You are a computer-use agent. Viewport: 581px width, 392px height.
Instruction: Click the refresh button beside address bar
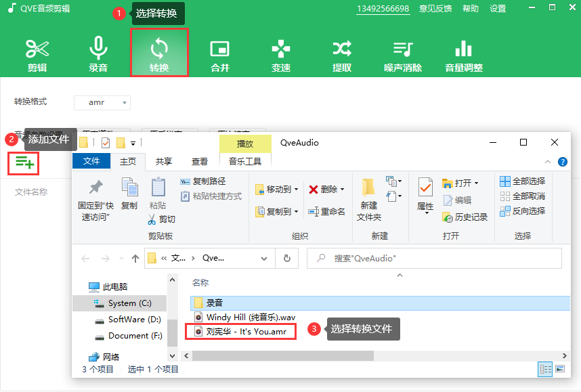pos(287,259)
